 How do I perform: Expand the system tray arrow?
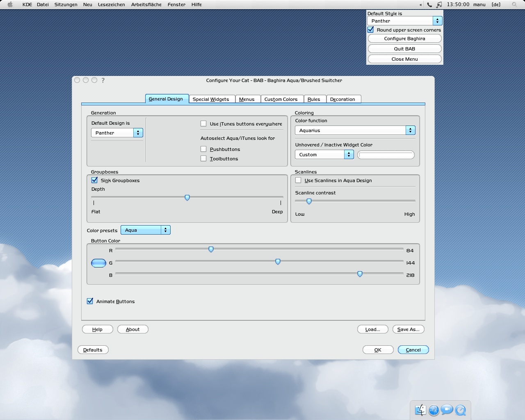[420, 5]
